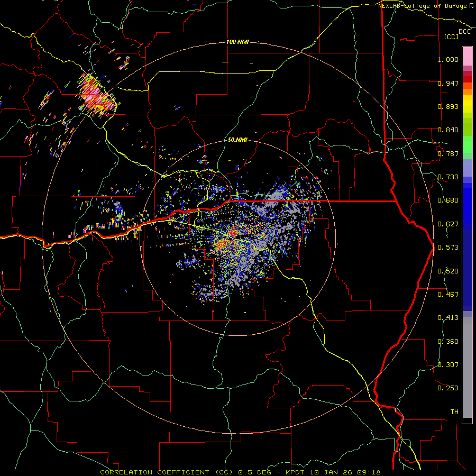
Task: Click the 0.467 color scale label
Action: point(448,295)
